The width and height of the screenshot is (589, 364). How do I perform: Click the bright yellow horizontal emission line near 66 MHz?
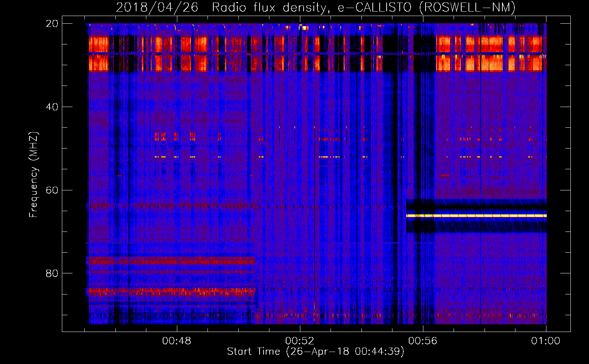(477, 216)
